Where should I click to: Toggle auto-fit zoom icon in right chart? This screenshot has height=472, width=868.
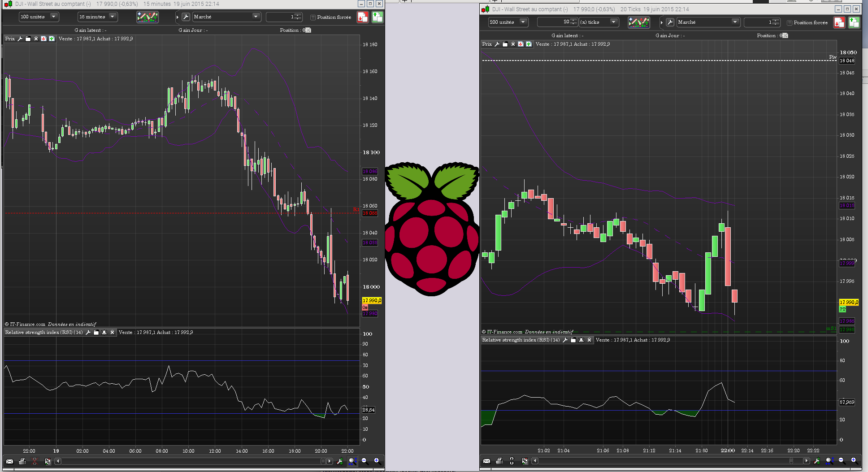[x=829, y=460]
